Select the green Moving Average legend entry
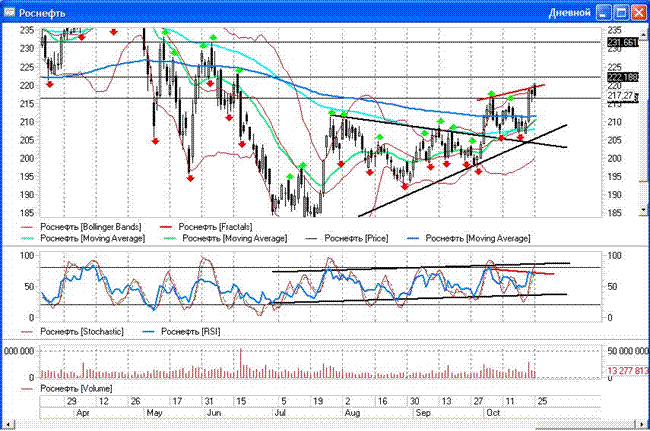 (x=226, y=238)
